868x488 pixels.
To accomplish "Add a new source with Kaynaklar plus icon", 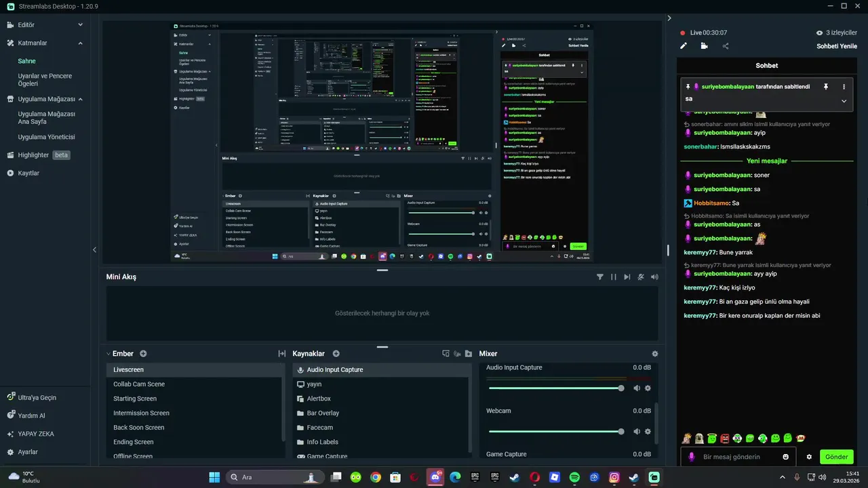I will point(336,354).
